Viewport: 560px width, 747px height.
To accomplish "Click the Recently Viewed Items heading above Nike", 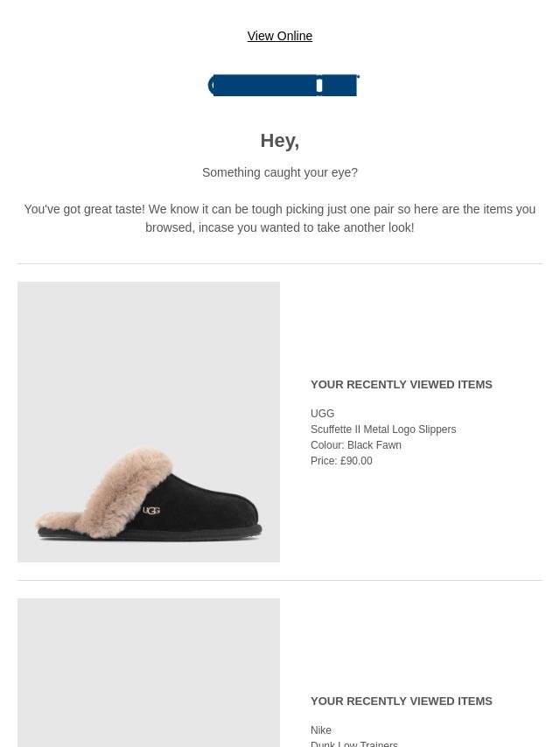I will click(402, 702).
